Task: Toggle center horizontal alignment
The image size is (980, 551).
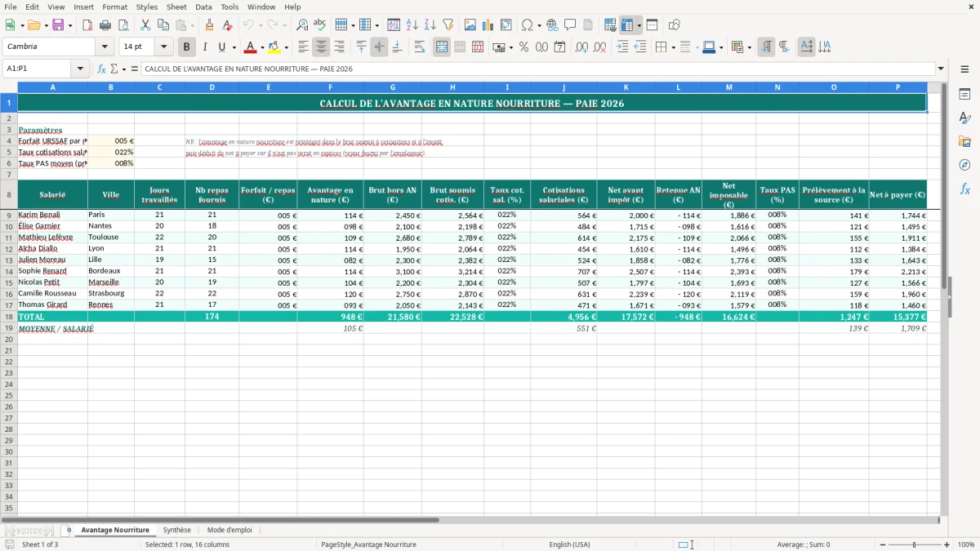Action: coord(321,47)
